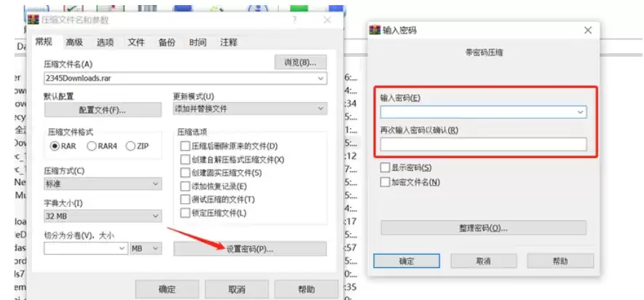The width and height of the screenshot is (644, 300).
Task: Open the 备份 tab
Action: click(167, 42)
